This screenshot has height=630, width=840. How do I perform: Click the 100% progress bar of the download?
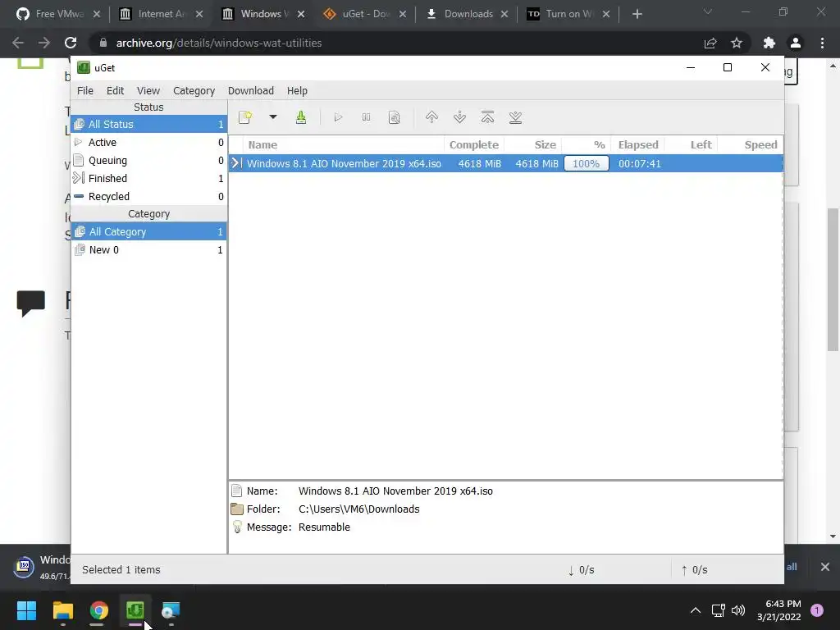coord(586,163)
